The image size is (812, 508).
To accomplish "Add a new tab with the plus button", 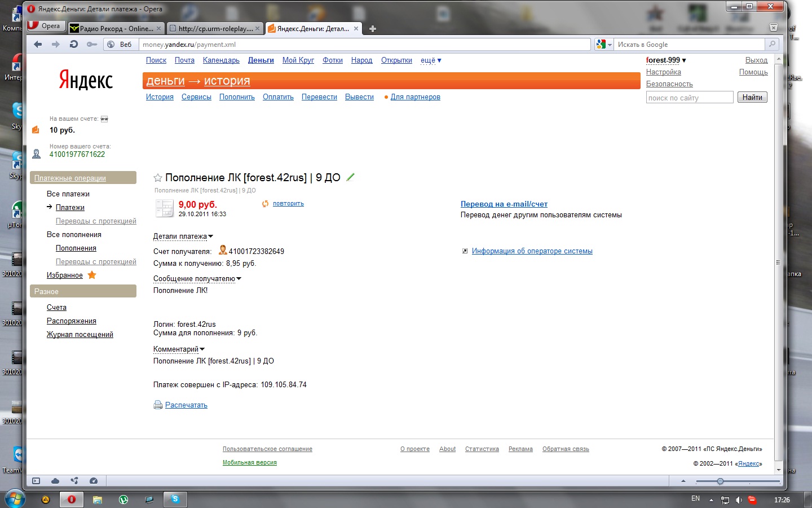I will pyautogui.click(x=373, y=29).
